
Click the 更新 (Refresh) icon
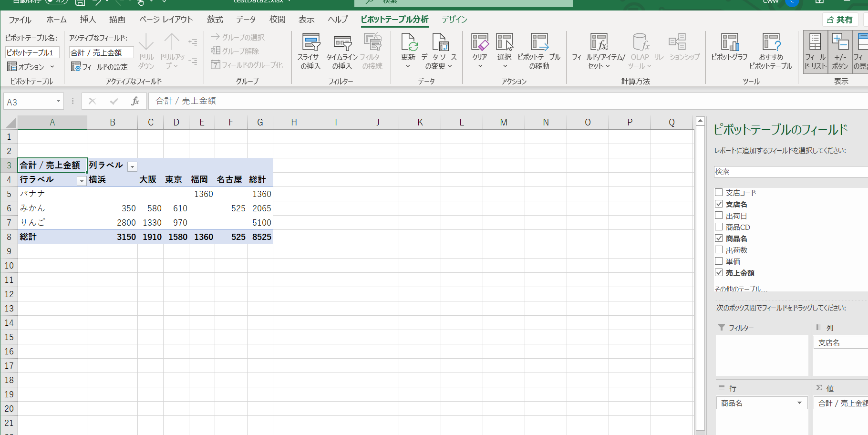click(409, 43)
